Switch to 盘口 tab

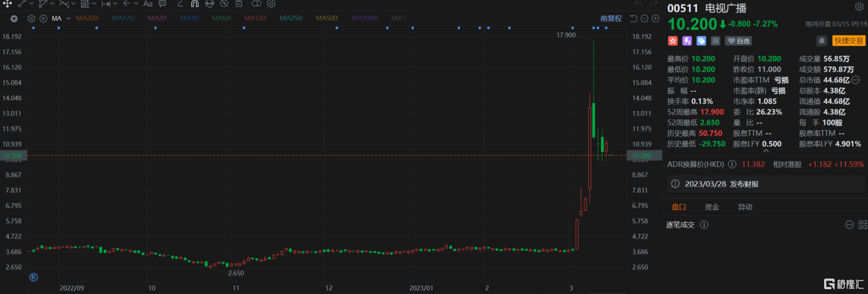[678, 207]
